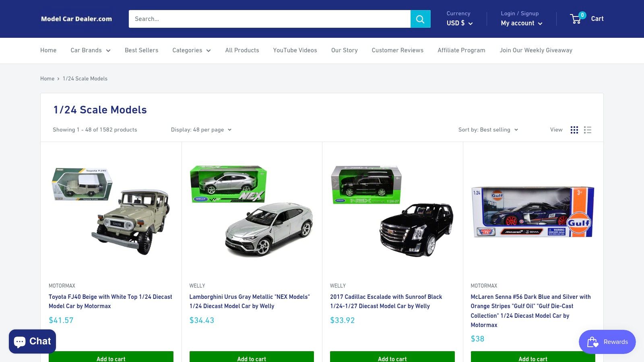Open Toyota FJ40 product image
The width and height of the screenshot is (644, 362).
point(111,211)
